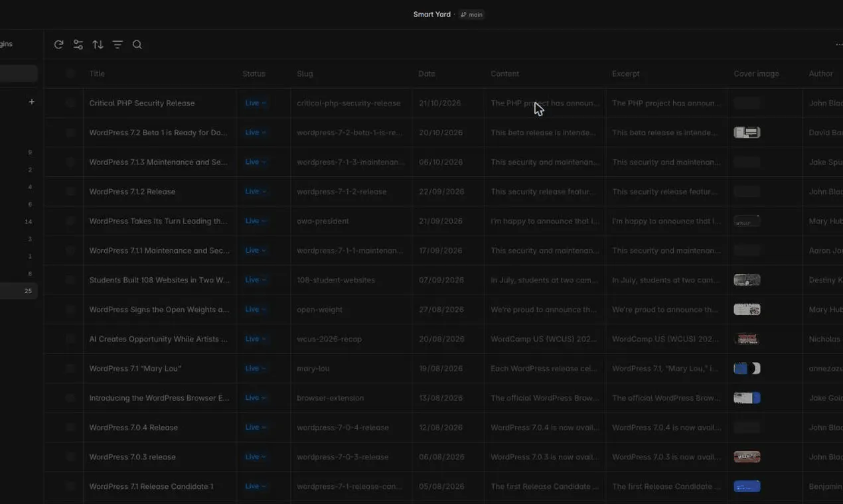Click the Cover image column header
The image size is (843, 504).
(x=756, y=74)
